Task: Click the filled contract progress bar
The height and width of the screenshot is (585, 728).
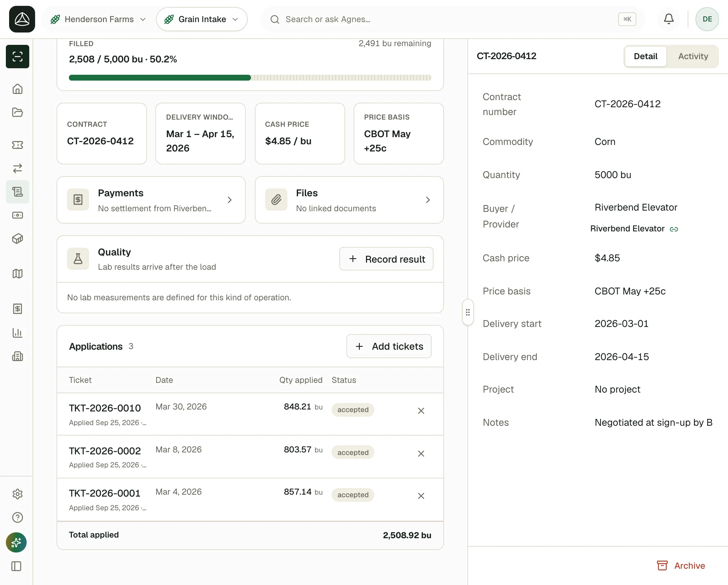Action: 250,78
